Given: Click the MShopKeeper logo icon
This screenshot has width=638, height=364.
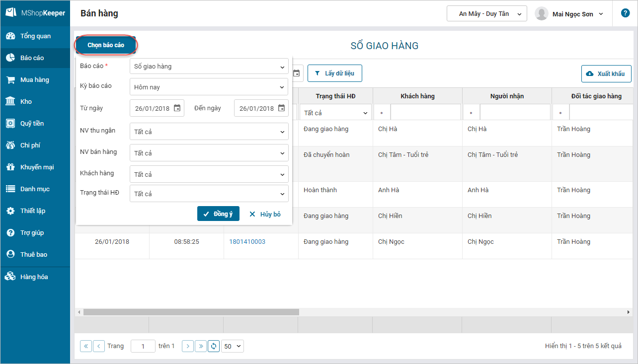Looking at the screenshot, I should pos(11,13).
